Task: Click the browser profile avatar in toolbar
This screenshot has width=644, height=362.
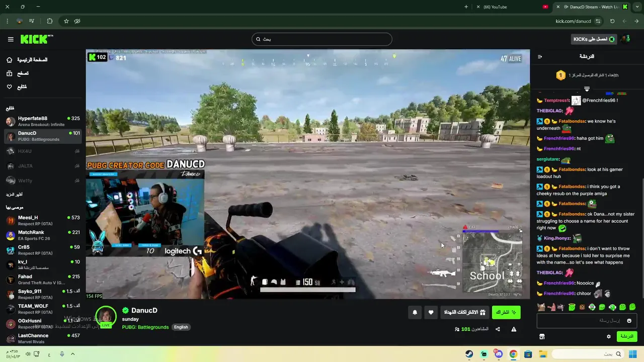Action: click(20, 21)
